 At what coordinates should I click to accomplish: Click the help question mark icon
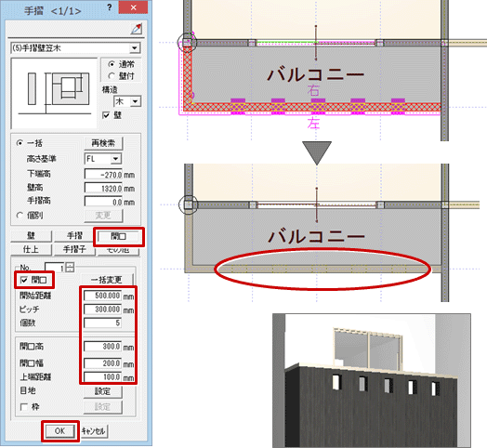(110, 7)
